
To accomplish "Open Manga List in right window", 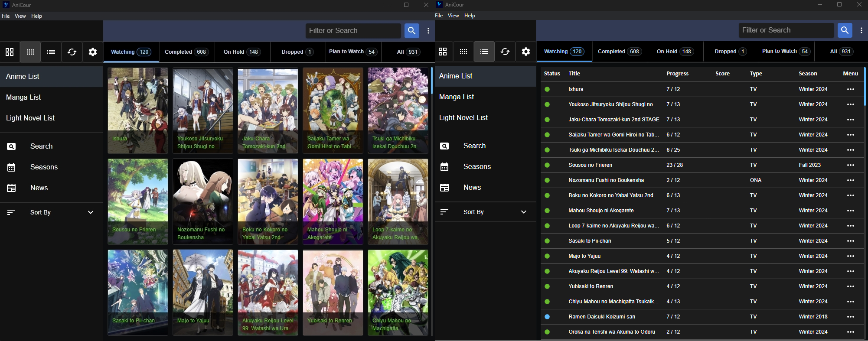I will click(x=484, y=97).
